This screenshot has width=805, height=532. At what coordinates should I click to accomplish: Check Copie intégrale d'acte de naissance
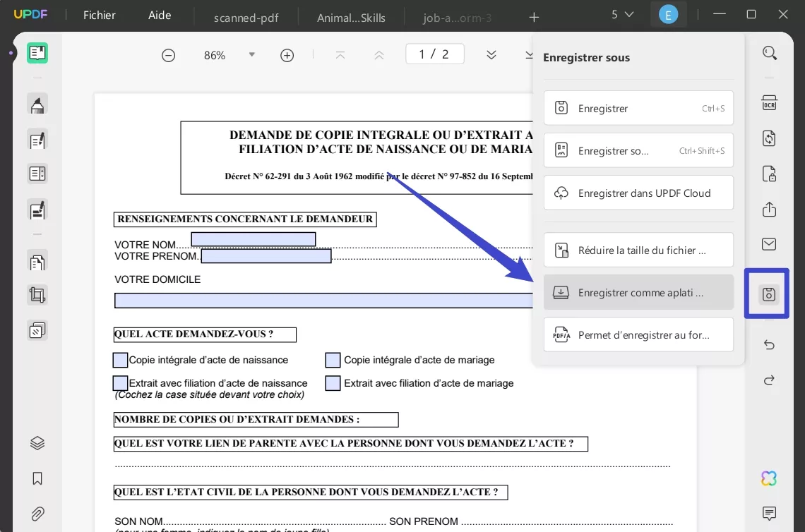coord(120,360)
